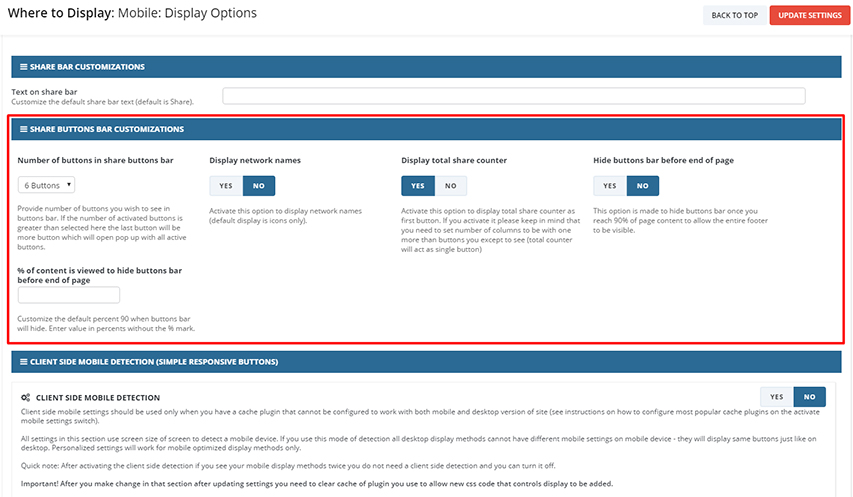This screenshot has height=497, width=853.
Task: Set Display total share counter to No
Action: coord(450,186)
